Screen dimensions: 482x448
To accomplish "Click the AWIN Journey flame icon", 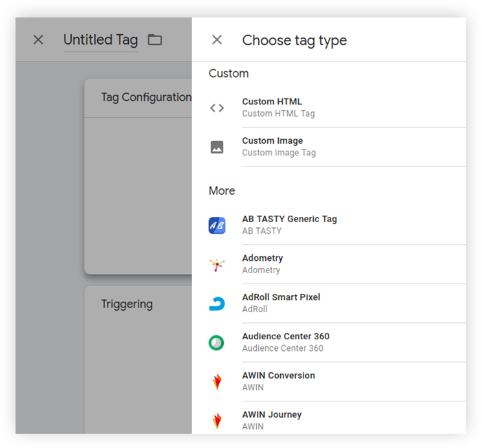I will pyautogui.click(x=217, y=421).
